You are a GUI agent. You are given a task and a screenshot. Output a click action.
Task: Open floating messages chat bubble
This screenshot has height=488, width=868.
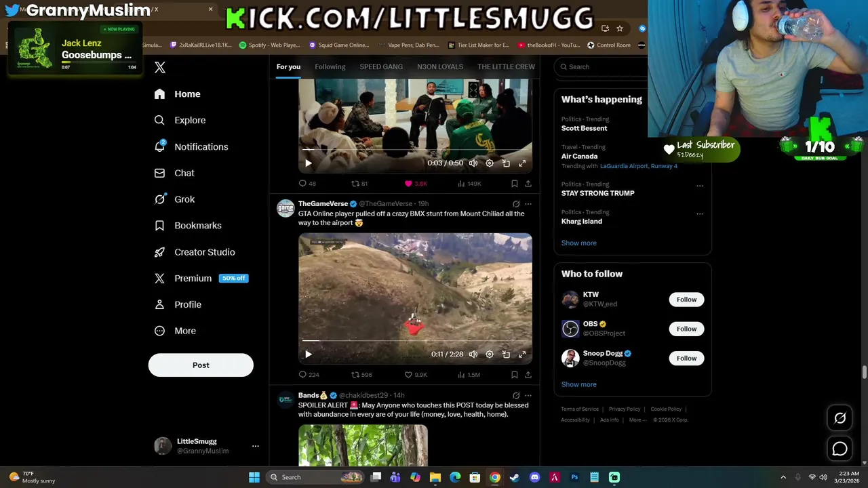(840, 449)
